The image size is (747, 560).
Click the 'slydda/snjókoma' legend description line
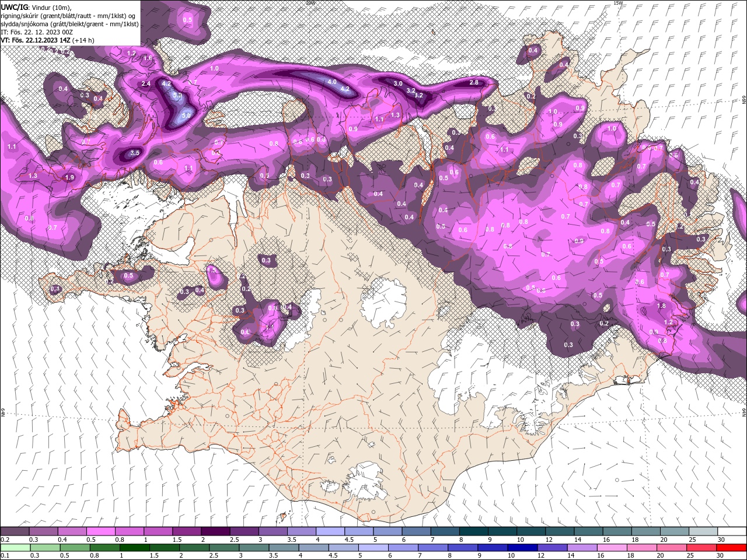pos(69,24)
